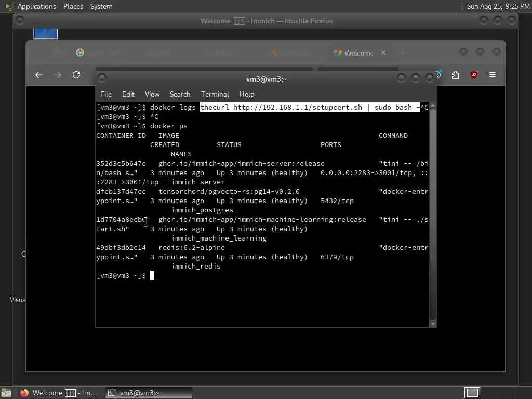Image resolution: width=532 pixels, height=399 pixels.
Task: Click container ID 49dbf3db2c14 text
Action: pyautogui.click(x=121, y=248)
